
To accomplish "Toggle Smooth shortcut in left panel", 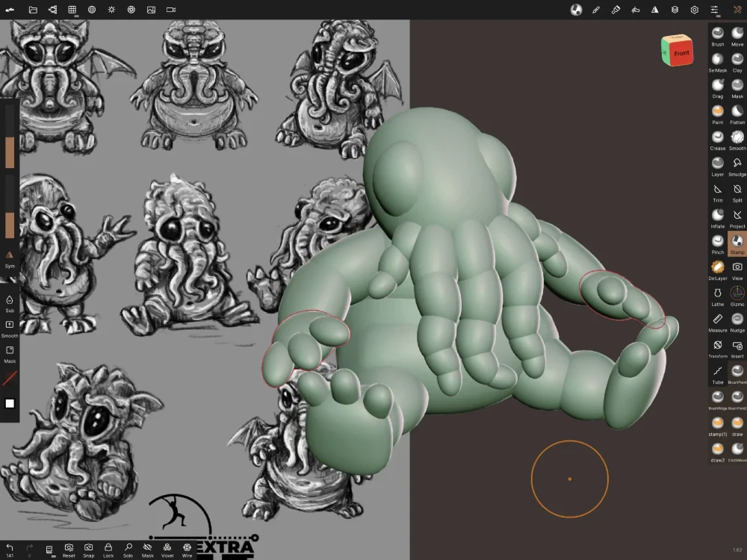I will [10, 329].
